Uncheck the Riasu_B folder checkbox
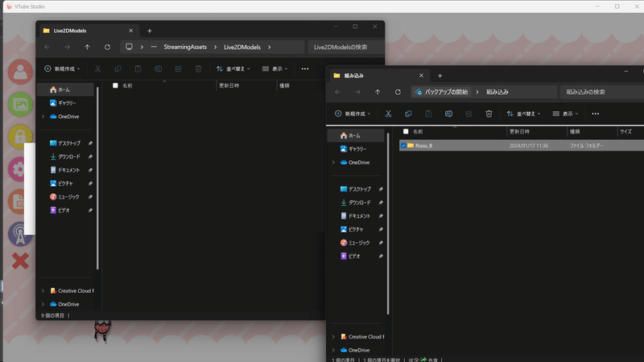Image resolution: width=644 pixels, height=362 pixels. coord(403,146)
